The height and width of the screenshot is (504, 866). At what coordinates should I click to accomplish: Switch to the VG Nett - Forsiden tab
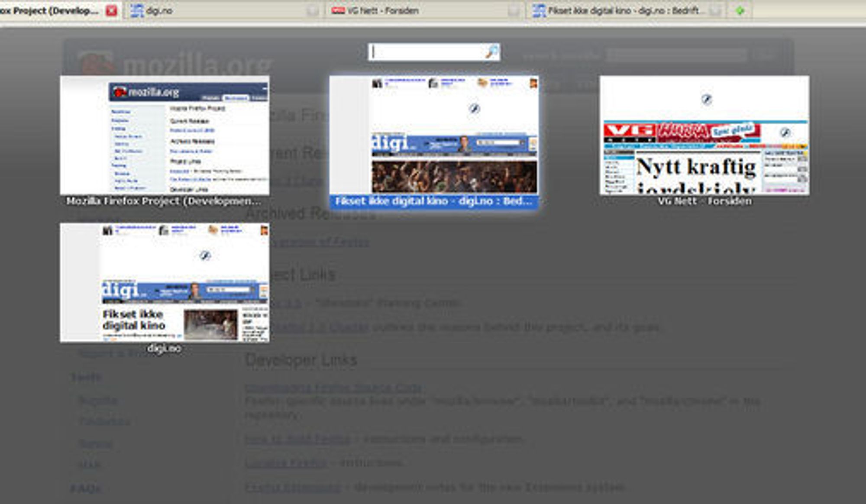(424, 10)
